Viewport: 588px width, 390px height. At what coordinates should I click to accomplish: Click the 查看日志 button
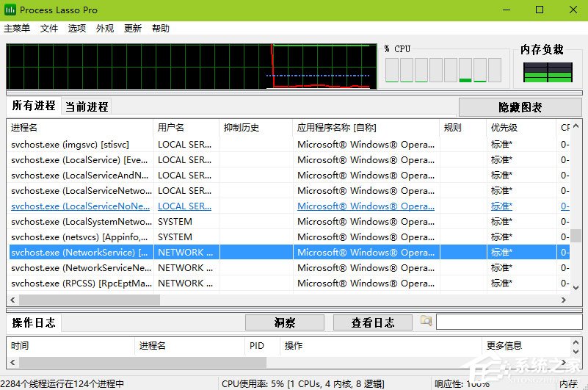[373, 322]
